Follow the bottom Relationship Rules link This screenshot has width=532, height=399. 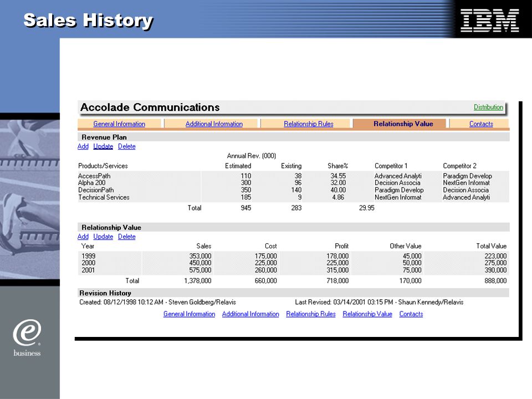tap(310, 314)
